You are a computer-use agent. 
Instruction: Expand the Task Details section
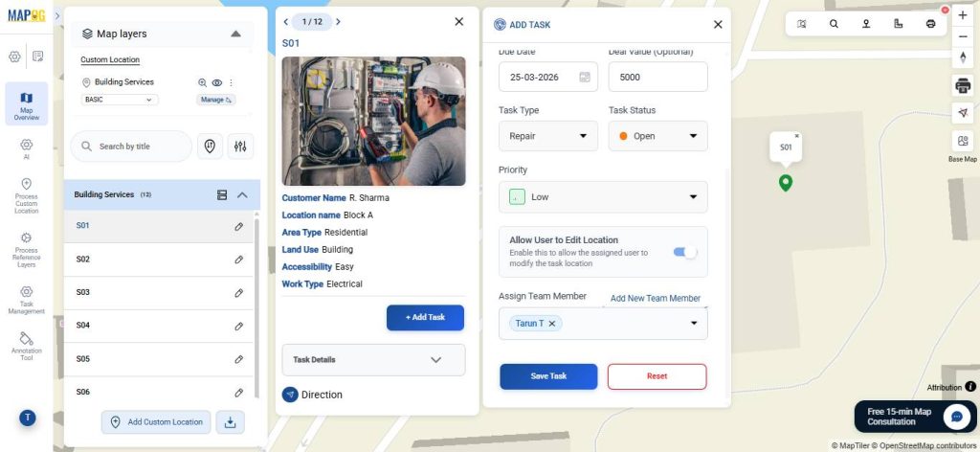tap(374, 359)
